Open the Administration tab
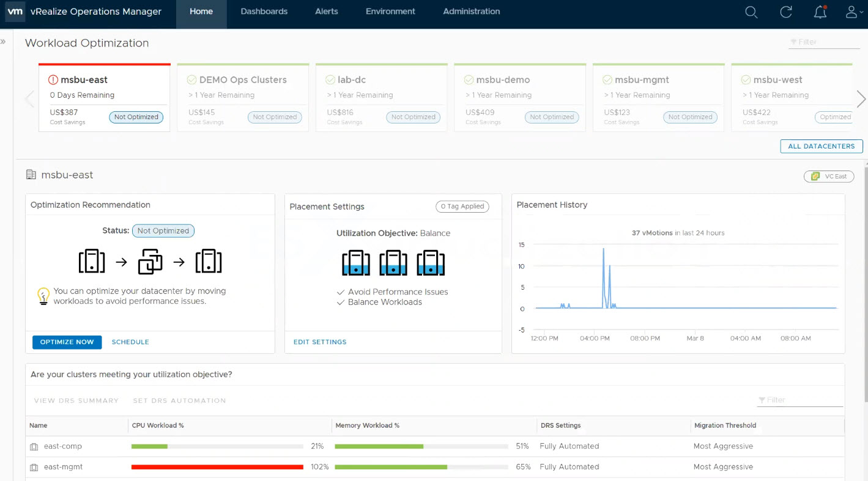 (472, 12)
